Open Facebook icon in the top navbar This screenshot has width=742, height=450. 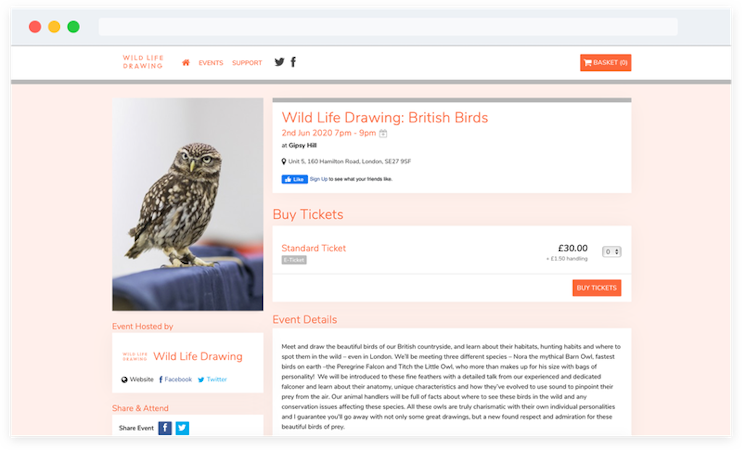[293, 63]
